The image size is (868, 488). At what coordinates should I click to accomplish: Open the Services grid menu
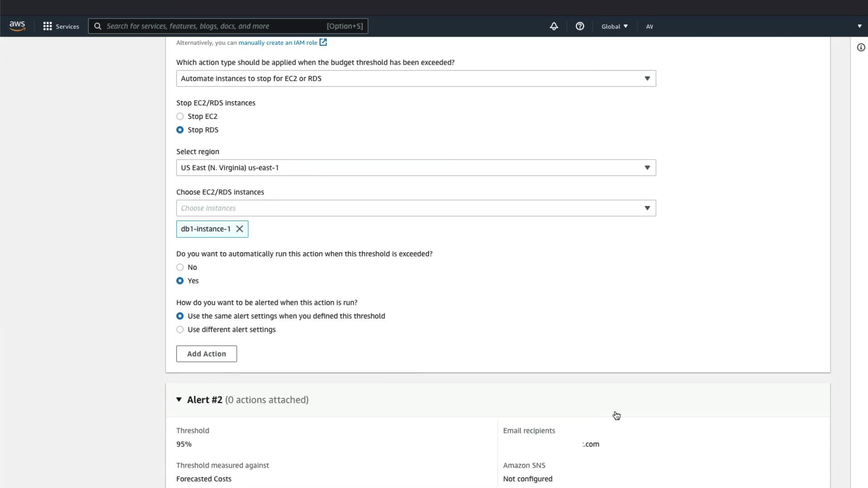pos(47,26)
